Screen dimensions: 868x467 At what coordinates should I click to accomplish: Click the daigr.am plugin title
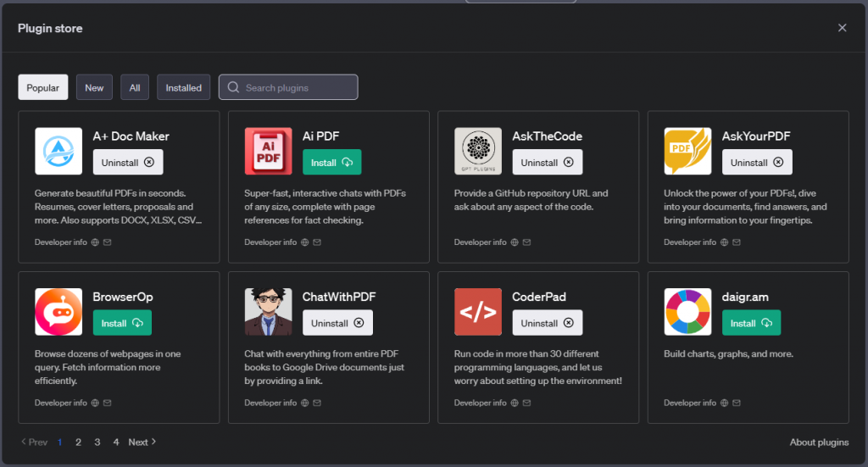pyautogui.click(x=745, y=297)
